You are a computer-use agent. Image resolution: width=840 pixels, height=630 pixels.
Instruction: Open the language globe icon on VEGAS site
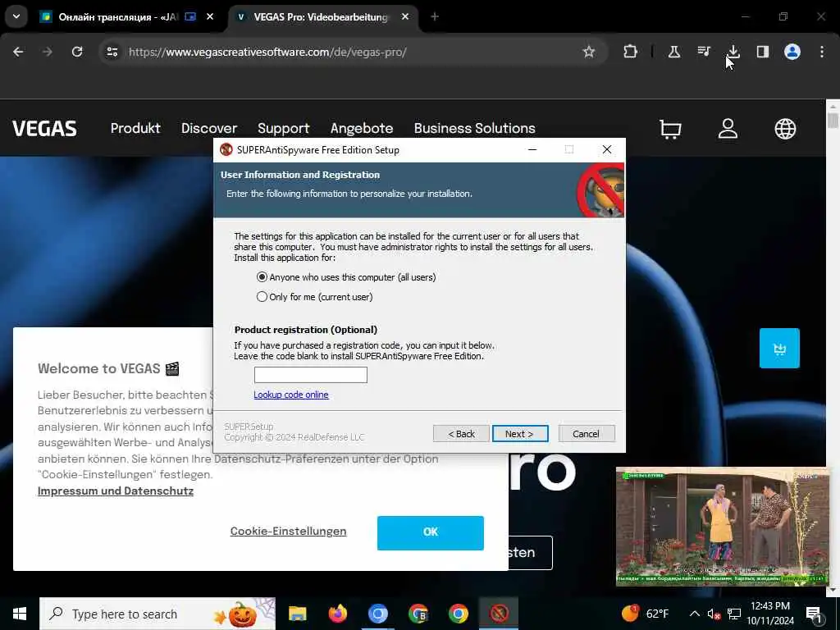click(785, 129)
